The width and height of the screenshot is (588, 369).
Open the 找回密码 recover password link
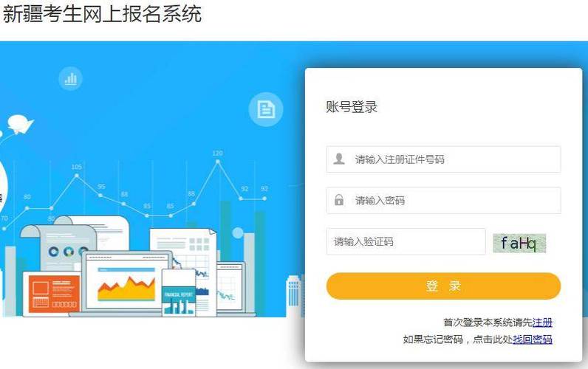533,339
